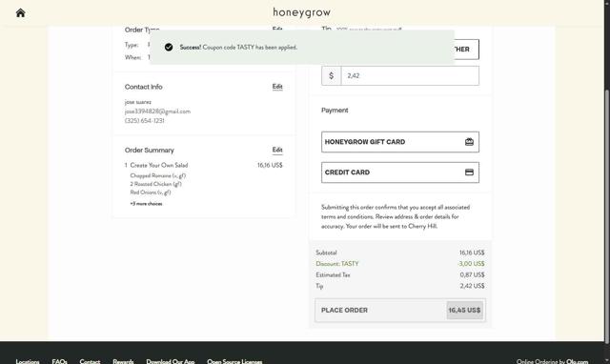
Task: Click the Contact Info heading
Action: [144, 87]
